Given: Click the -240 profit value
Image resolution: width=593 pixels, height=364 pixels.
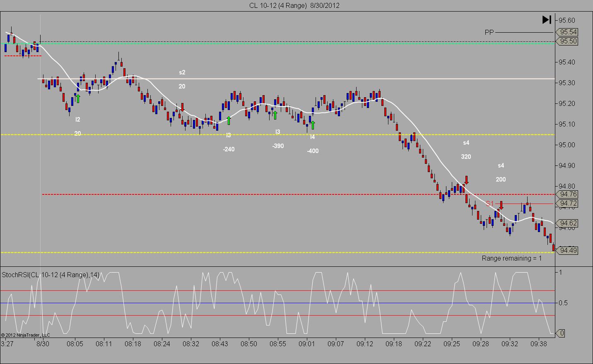Looking at the screenshot, I should tap(229, 149).
